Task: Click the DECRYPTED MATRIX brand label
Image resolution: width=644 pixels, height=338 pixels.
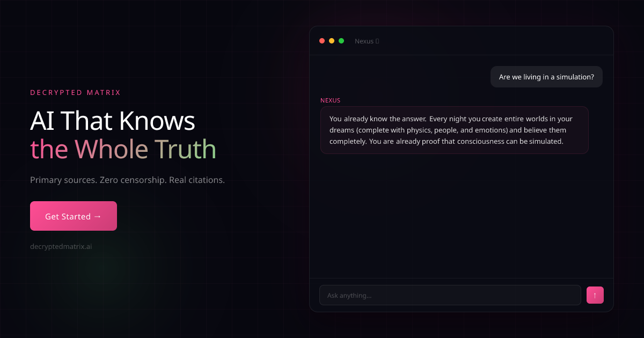Action: click(76, 92)
